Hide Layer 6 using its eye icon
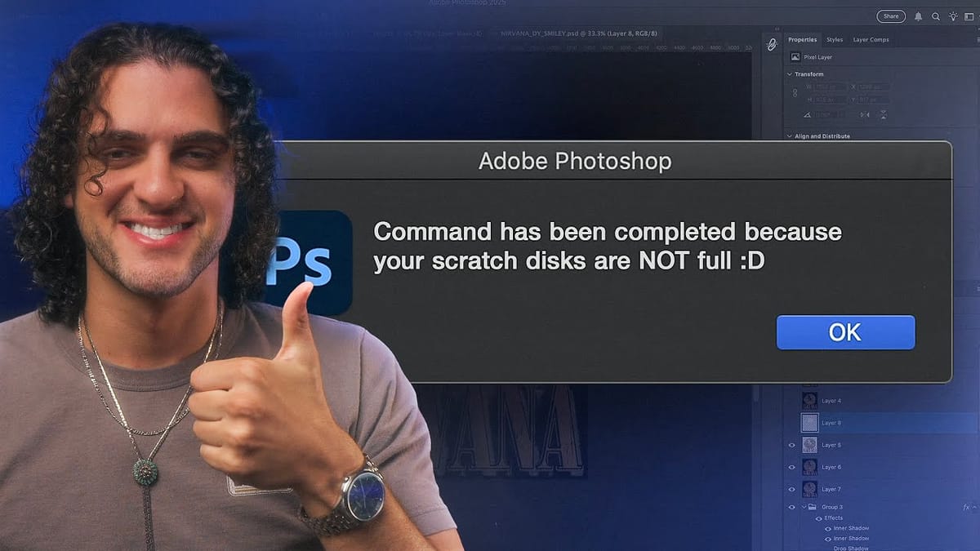The image size is (980, 551). (x=791, y=467)
